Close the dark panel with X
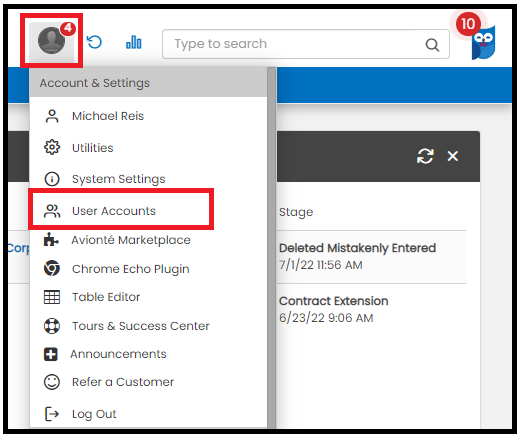524x438 pixels. (453, 156)
